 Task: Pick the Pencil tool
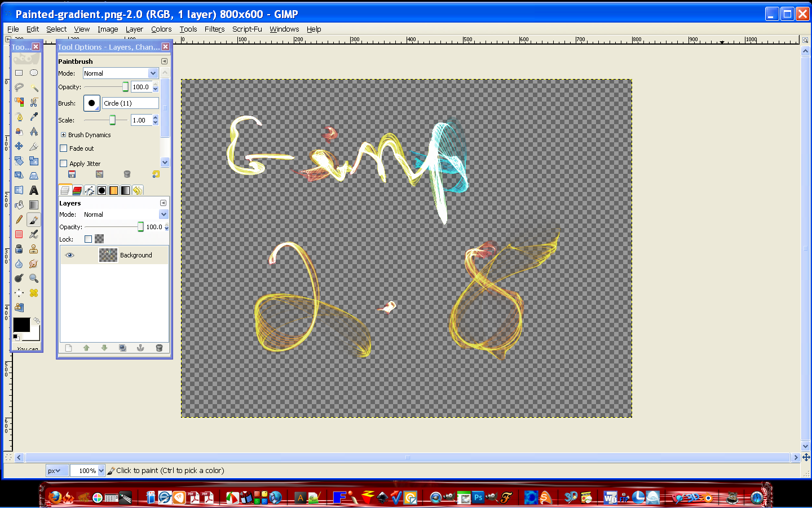[19, 220]
